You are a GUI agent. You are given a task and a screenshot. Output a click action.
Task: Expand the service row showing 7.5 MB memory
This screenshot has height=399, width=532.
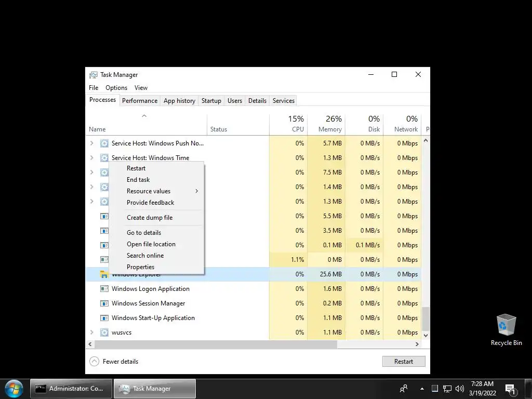coord(91,172)
